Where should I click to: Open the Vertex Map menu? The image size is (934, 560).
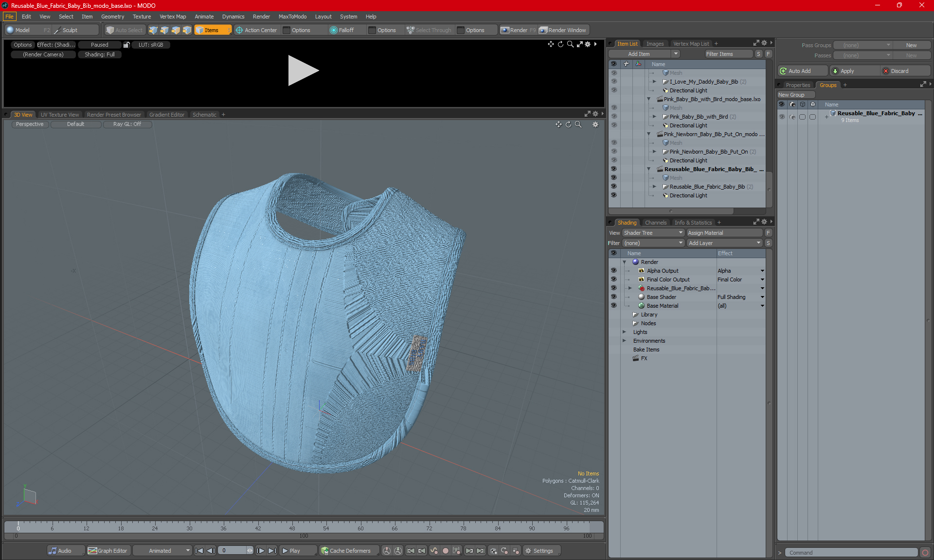173,17
